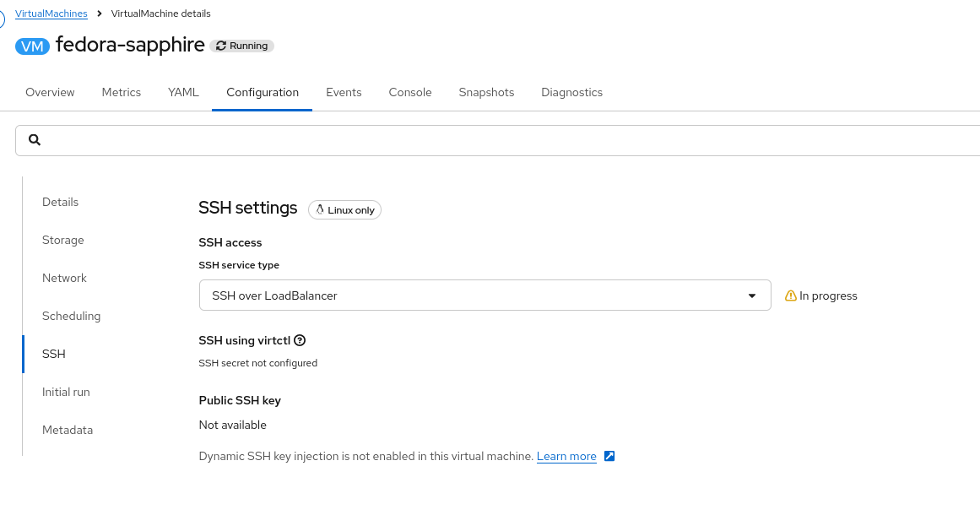This screenshot has width=980, height=515.
Task: Click the search magnifier icon
Action: click(x=35, y=140)
